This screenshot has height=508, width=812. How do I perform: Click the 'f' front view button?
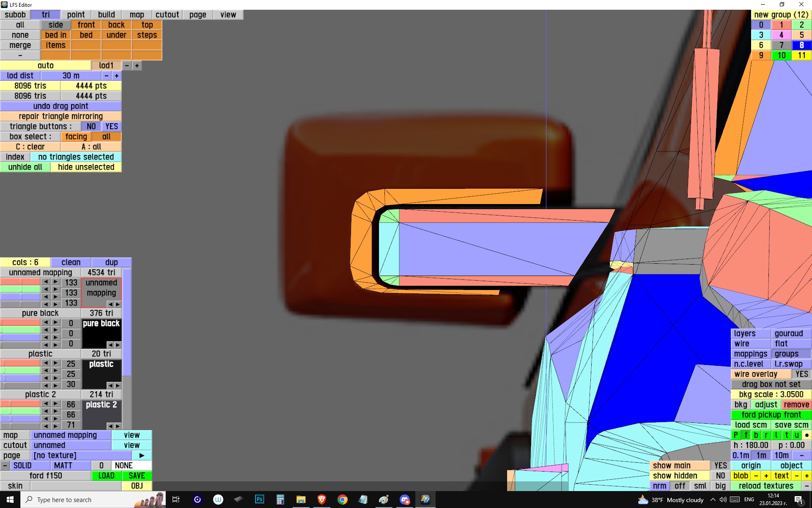pos(746,435)
